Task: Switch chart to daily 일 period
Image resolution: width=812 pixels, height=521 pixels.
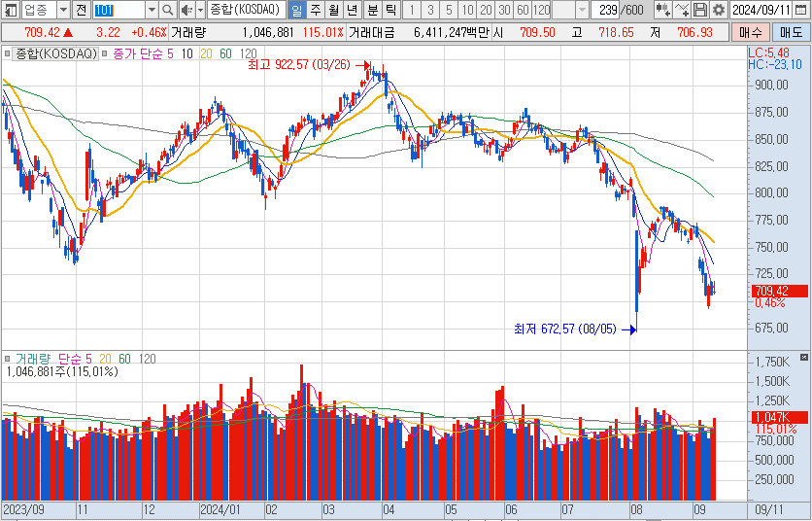Action: 297,10
